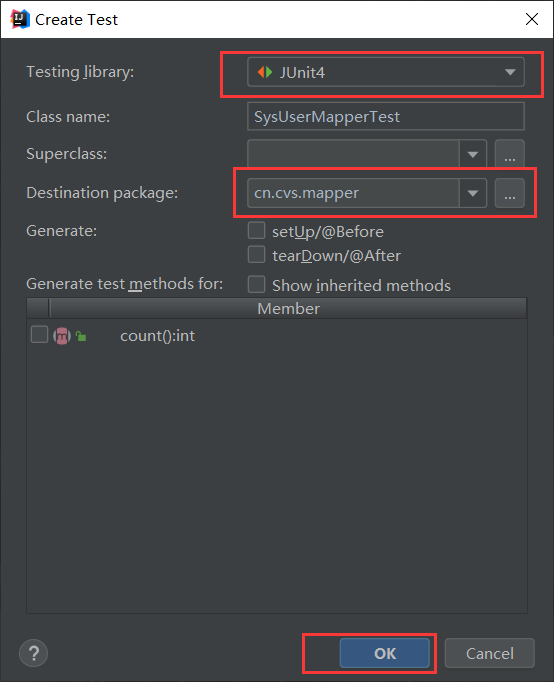Screen dimensions: 554x682
Task: Open the Testing library dropdown
Action: [x=386, y=72]
